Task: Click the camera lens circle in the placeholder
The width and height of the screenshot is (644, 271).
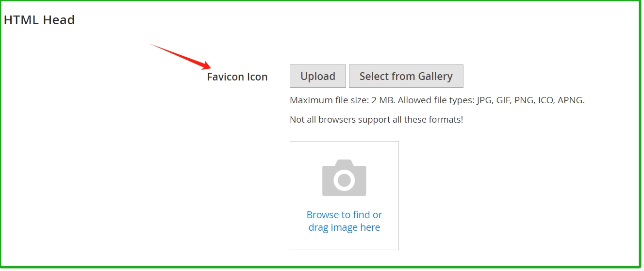Action: point(344,180)
